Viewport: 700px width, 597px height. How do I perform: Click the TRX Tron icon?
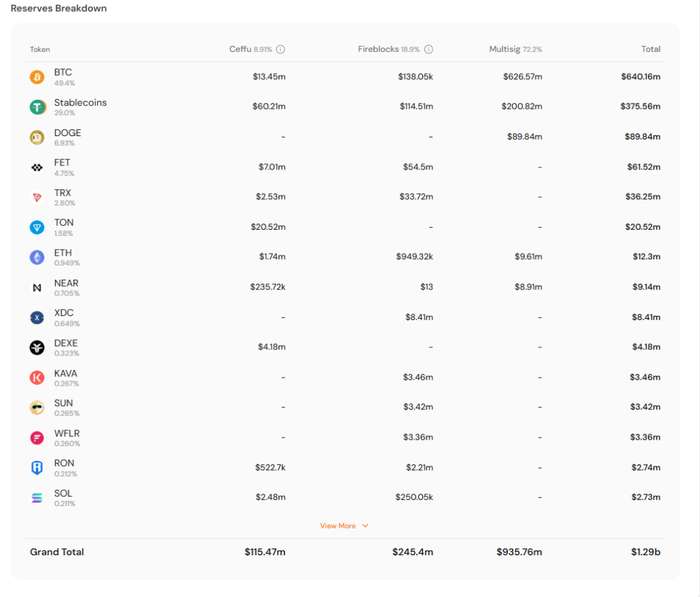tap(37, 198)
